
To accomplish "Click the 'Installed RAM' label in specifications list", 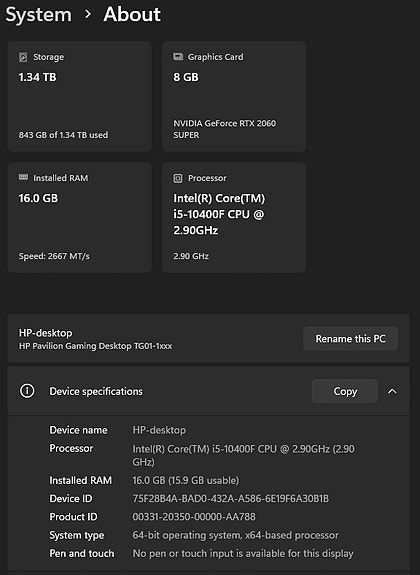I will (x=81, y=480).
